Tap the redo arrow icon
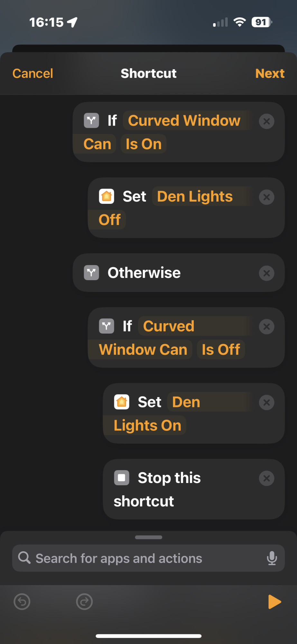Screen dimensions: 297x644 [x=85, y=601]
